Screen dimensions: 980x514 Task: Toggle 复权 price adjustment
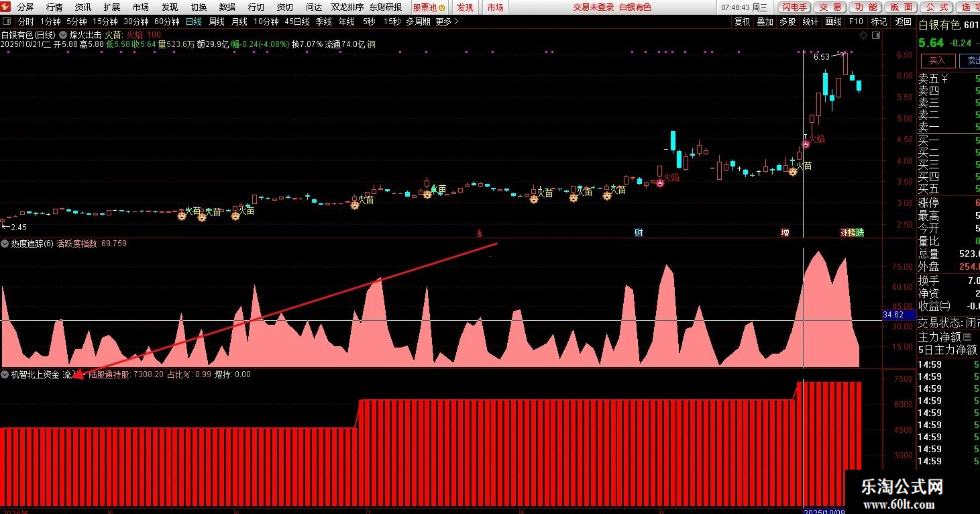tap(742, 21)
